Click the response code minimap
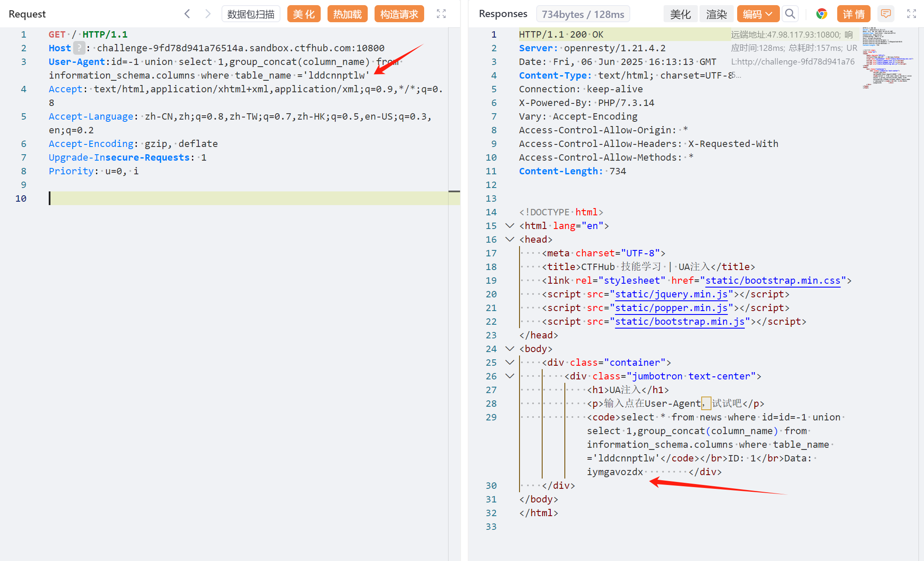This screenshot has width=924, height=561. tap(887, 58)
